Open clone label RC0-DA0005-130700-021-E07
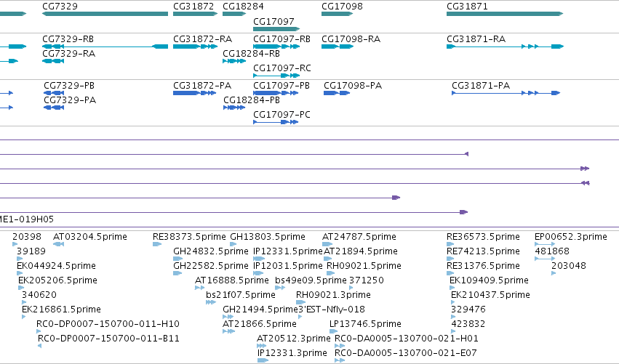Viewport: 619px width, 364px height. [405, 353]
